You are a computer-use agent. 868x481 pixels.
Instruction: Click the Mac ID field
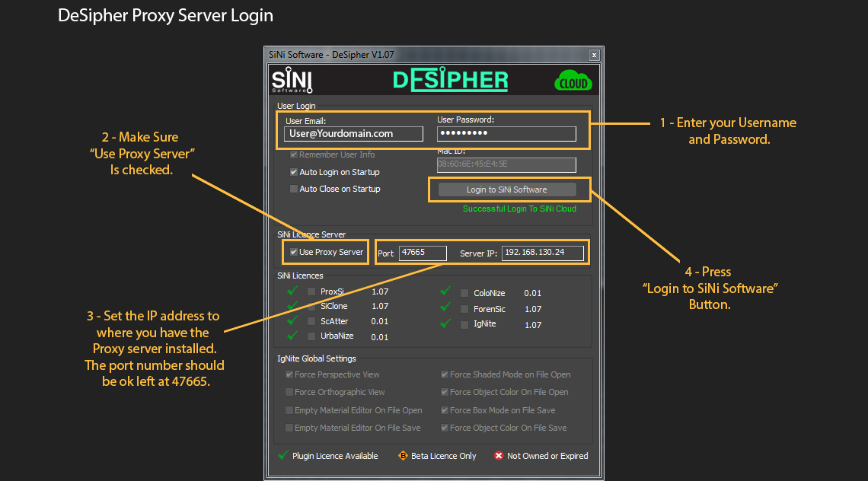[506, 164]
